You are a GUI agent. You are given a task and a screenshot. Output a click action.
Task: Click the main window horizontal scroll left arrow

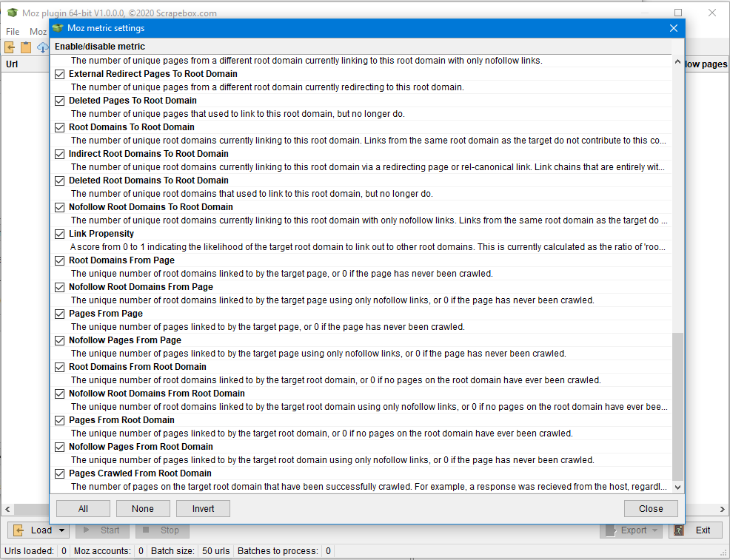pos(7,509)
